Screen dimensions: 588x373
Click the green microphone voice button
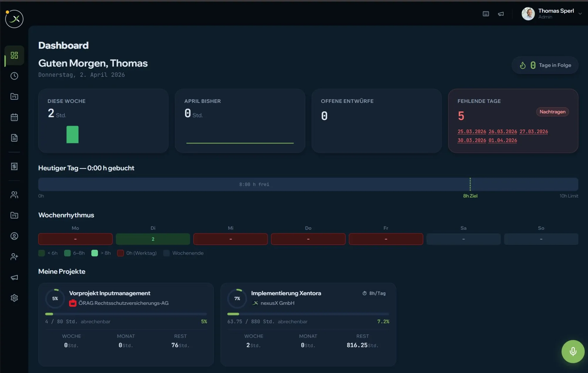[x=573, y=352]
